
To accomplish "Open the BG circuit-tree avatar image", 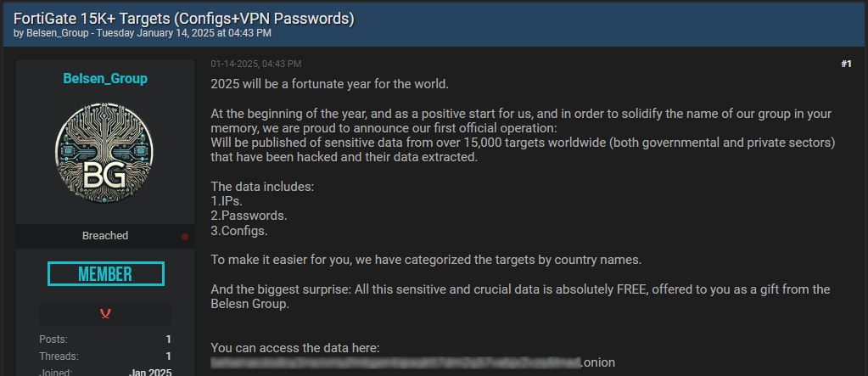I will pyautogui.click(x=104, y=152).
